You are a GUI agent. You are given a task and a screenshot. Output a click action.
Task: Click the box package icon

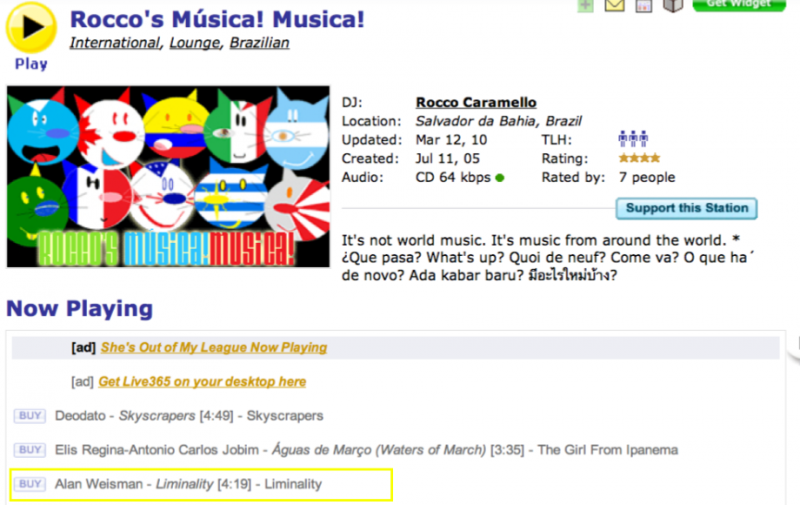coord(673,5)
